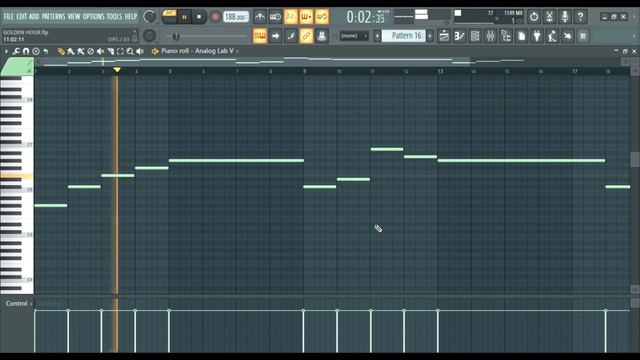Toggle the 3-2 countdown before recording
Image resolution: width=640 pixels, height=360 pixels.
[x=291, y=17]
